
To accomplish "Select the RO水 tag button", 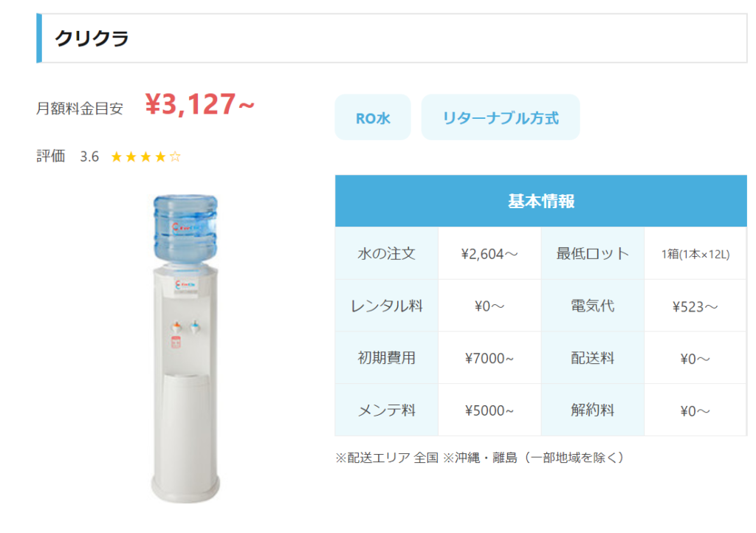I will (373, 117).
